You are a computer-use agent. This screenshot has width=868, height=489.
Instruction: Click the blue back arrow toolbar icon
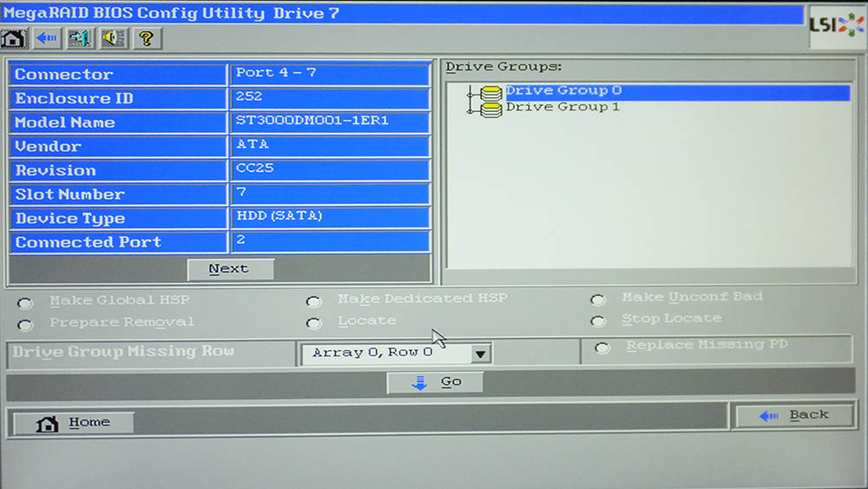[x=47, y=39]
